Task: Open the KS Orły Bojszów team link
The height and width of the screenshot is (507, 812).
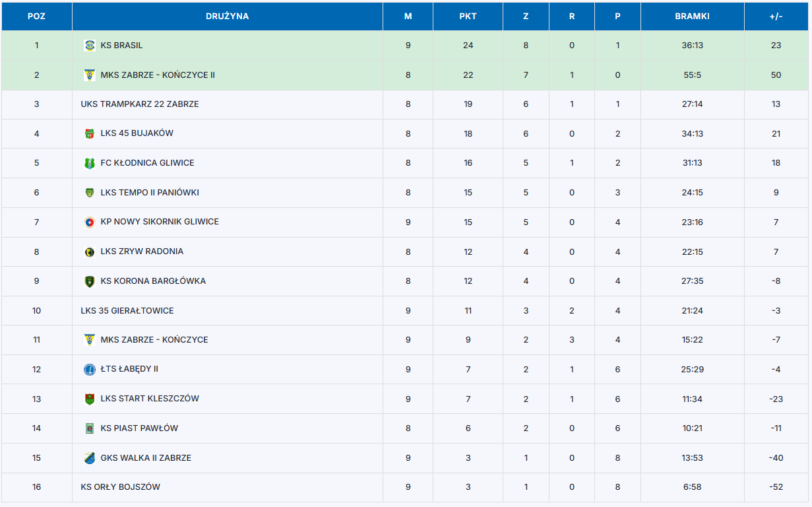Action: click(x=120, y=487)
